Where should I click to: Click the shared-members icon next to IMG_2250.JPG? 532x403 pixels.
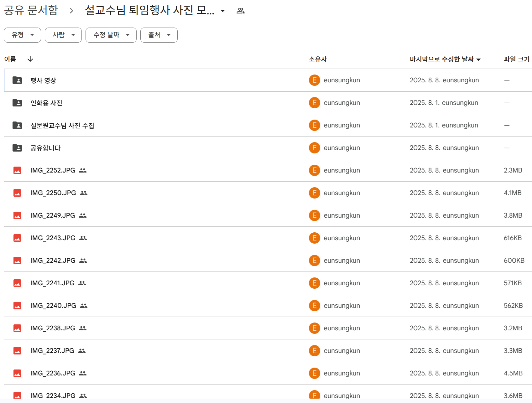coord(84,193)
